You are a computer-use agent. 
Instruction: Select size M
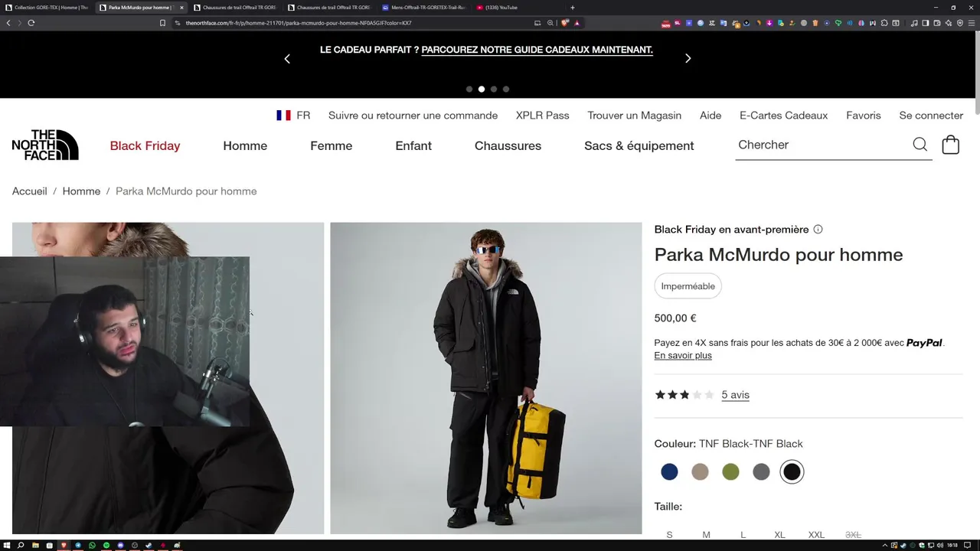[706, 535]
